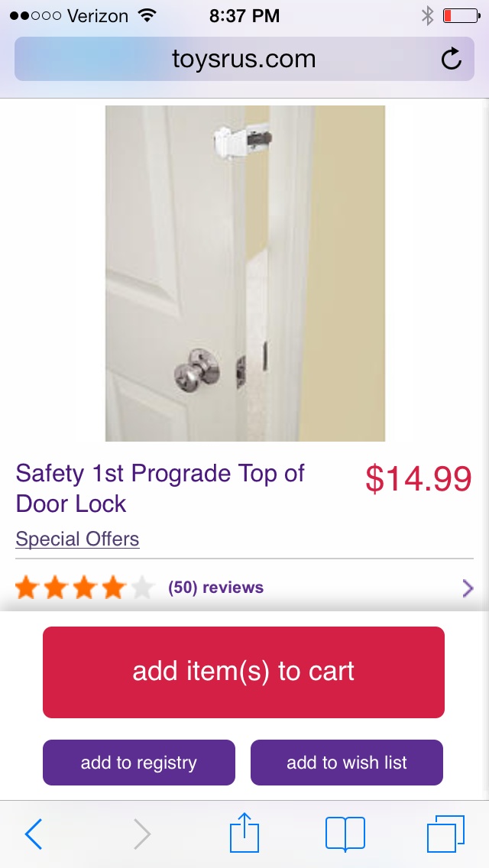
Task: Go back with the Safari back arrow
Action: point(34,834)
